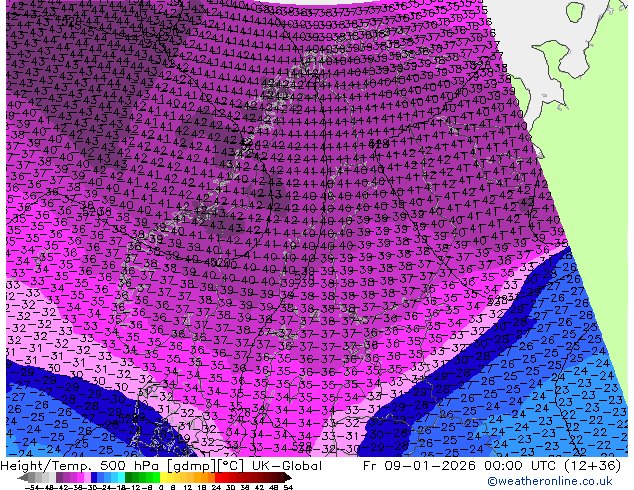Pick the dark blue legend swatch
Viewport: 634px width, 490px height.
point(94,478)
